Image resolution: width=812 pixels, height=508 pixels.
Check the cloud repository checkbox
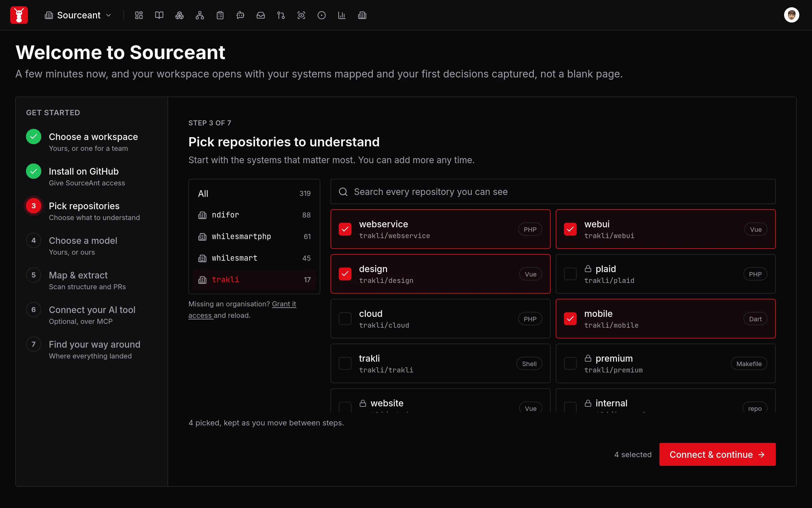pos(345,318)
